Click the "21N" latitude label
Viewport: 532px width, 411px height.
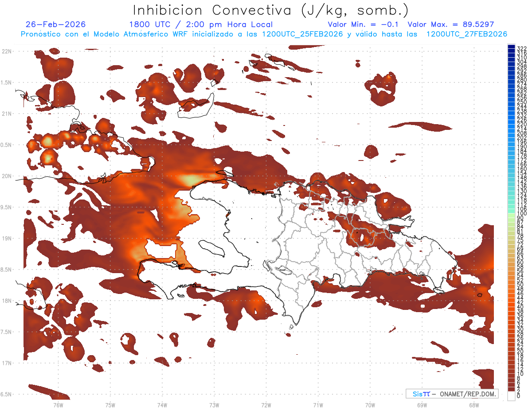coord(7,114)
